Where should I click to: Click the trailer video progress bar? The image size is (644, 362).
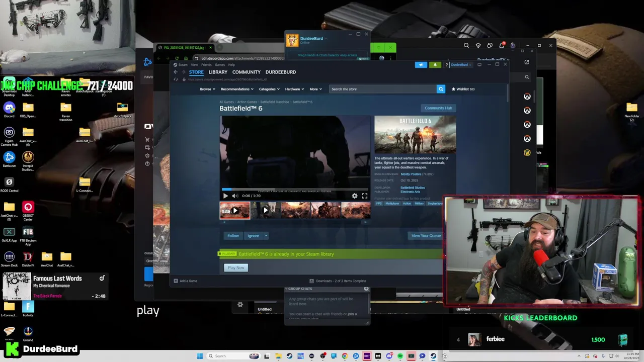click(295, 190)
